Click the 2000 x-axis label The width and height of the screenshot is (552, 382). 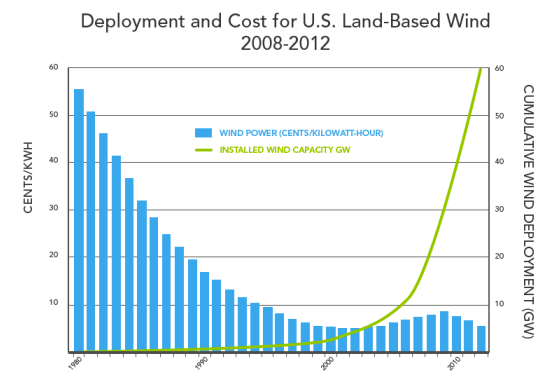[328, 363]
